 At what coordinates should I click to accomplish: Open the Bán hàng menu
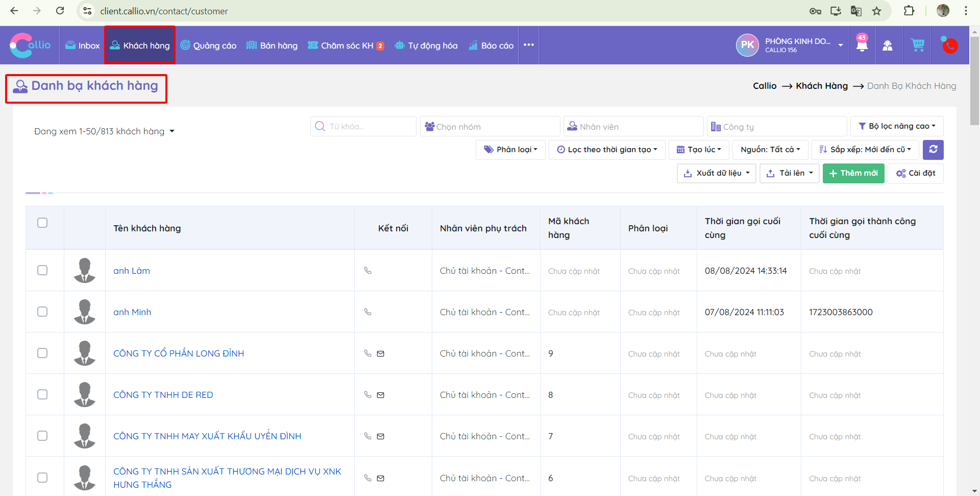272,45
